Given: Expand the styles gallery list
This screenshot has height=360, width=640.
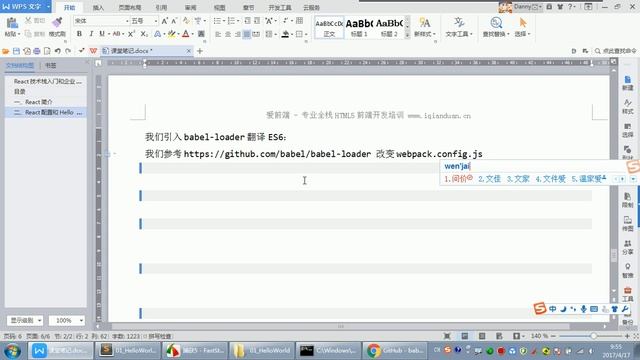Looking at the screenshot, I should pos(407,36).
